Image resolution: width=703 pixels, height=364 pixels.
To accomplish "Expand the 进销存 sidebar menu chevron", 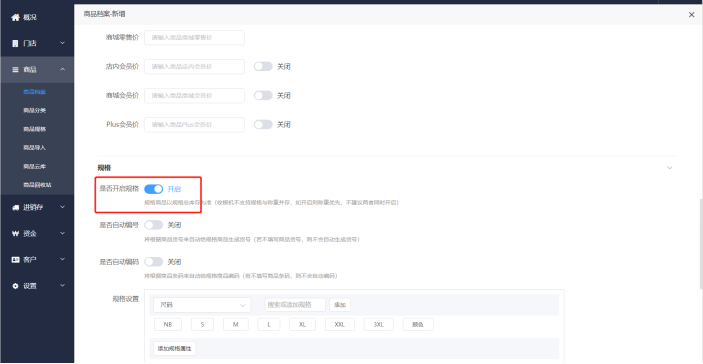I will 62,207.
